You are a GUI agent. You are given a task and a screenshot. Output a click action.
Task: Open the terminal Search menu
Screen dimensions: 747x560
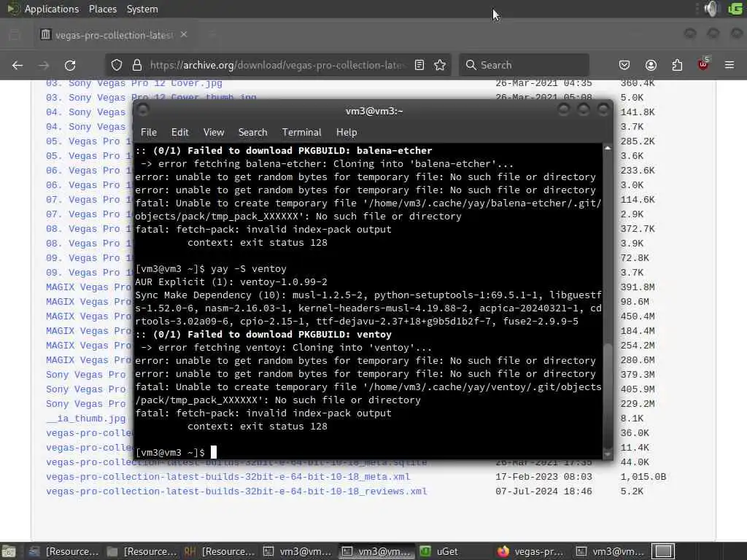(x=252, y=133)
